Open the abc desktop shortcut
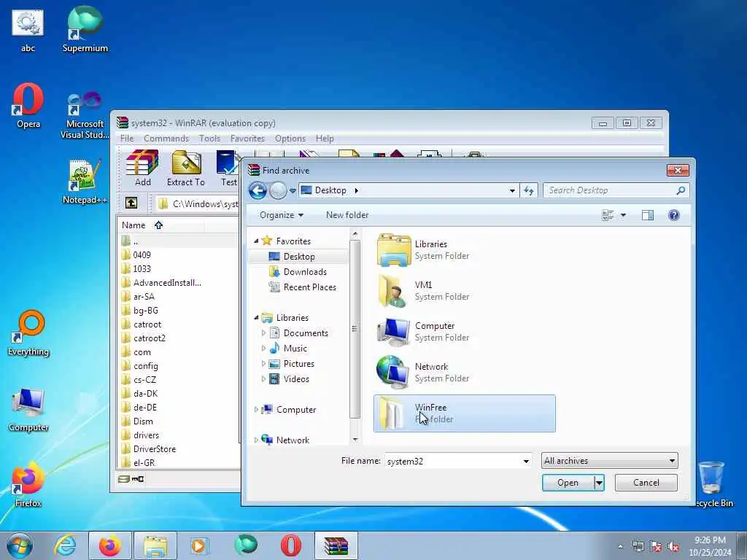 click(28, 31)
